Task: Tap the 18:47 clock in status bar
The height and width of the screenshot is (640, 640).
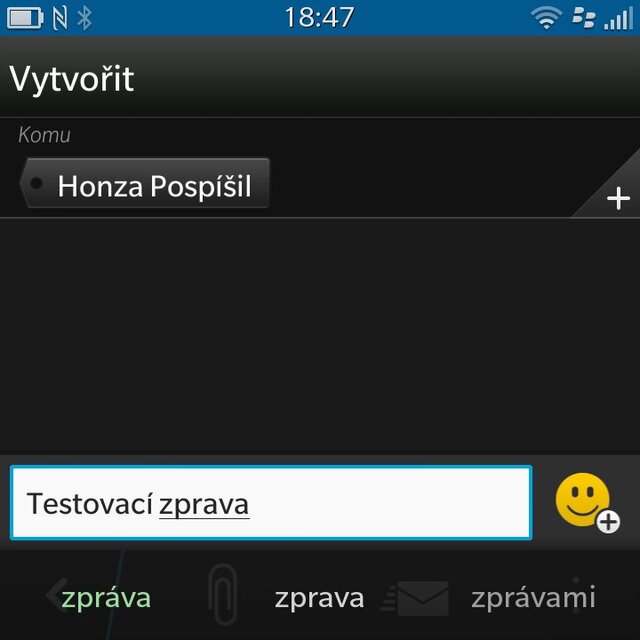Action: click(319, 18)
